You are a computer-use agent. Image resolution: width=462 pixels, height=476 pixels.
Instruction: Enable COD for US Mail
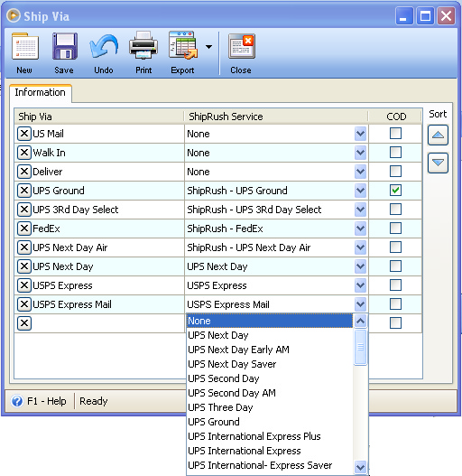pyautogui.click(x=395, y=134)
